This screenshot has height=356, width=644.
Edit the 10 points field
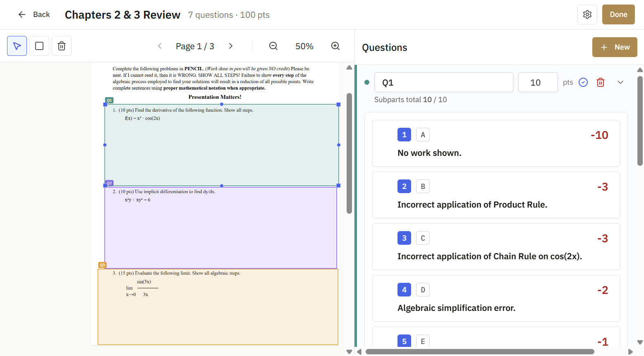pyautogui.click(x=538, y=82)
